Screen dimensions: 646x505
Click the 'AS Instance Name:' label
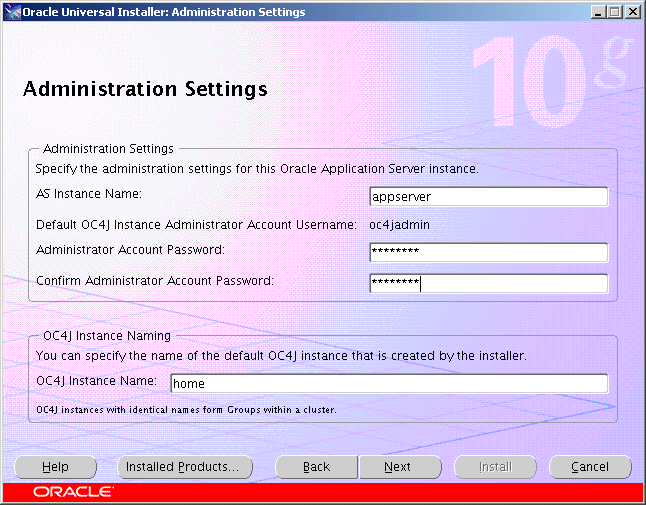click(x=89, y=194)
